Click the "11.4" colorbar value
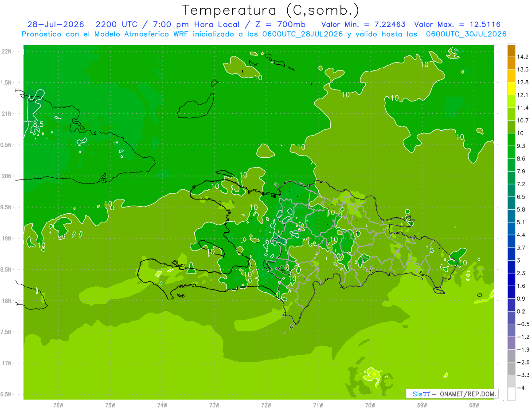Viewport: 532px width, 411px height. click(523, 108)
